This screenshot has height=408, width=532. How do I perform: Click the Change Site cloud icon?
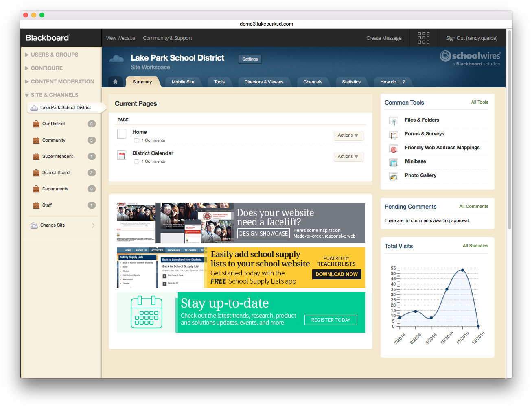coord(34,225)
